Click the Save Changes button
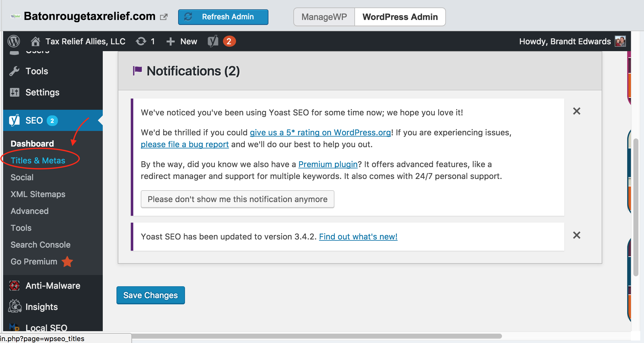The height and width of the screenshot is (343, 644). (x=151, y=295)
